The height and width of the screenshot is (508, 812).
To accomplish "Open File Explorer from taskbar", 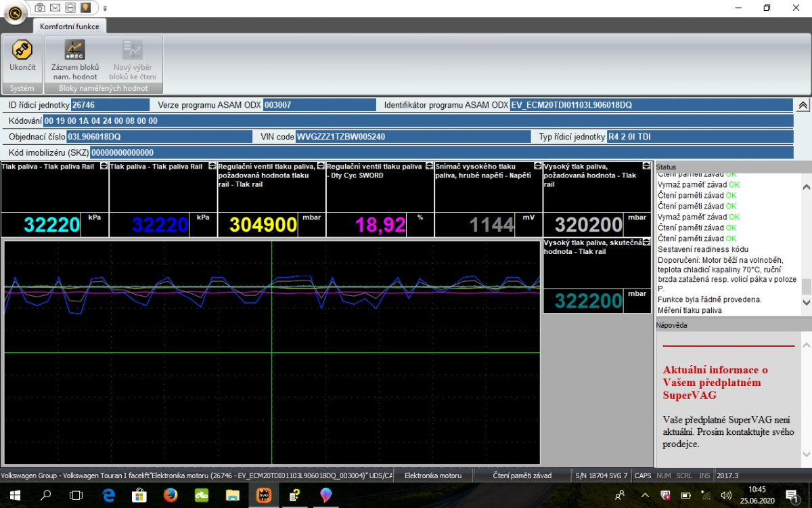I will click(233, 495).
